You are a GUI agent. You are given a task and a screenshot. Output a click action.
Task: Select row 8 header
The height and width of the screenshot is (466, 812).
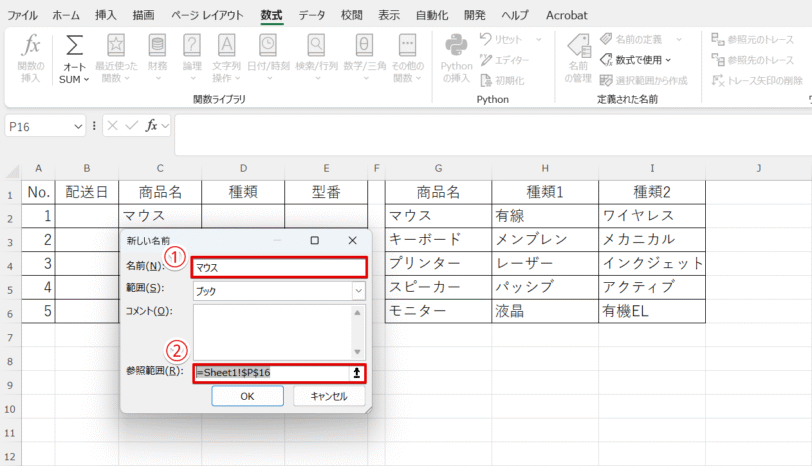click(10, 361)
